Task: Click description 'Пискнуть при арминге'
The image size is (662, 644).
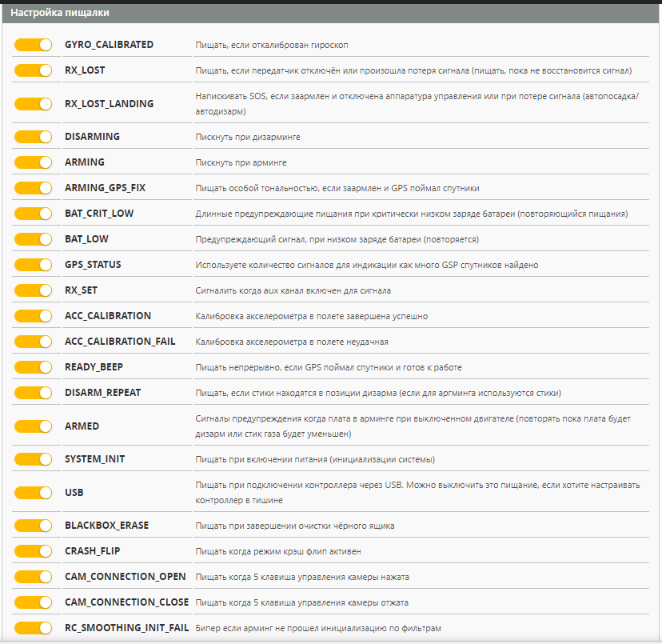Action: (241, 162)
